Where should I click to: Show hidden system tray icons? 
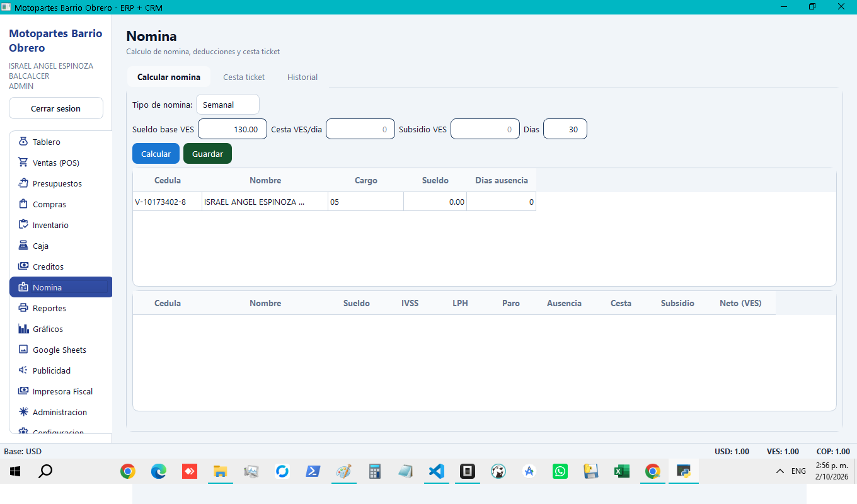coord(780,471)
